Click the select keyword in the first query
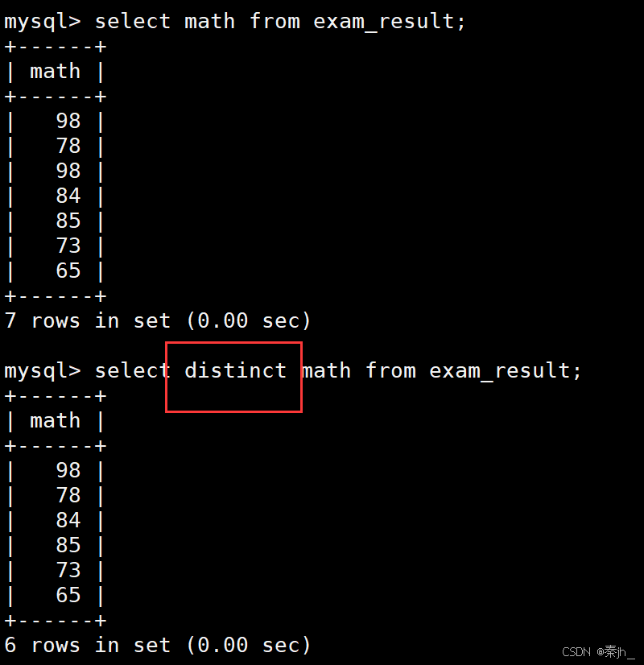 133,21
